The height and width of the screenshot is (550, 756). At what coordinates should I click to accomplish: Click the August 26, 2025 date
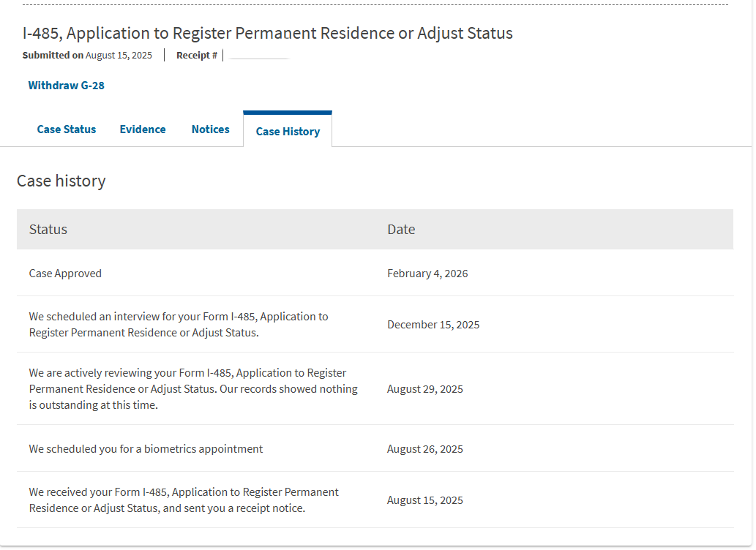click(x=425, y=449)
